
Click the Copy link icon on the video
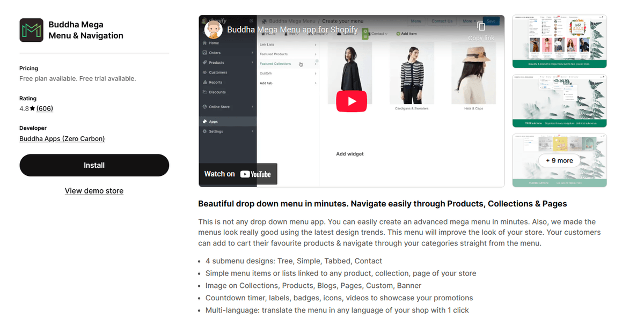pyautogui.click(x=481, y=26)
